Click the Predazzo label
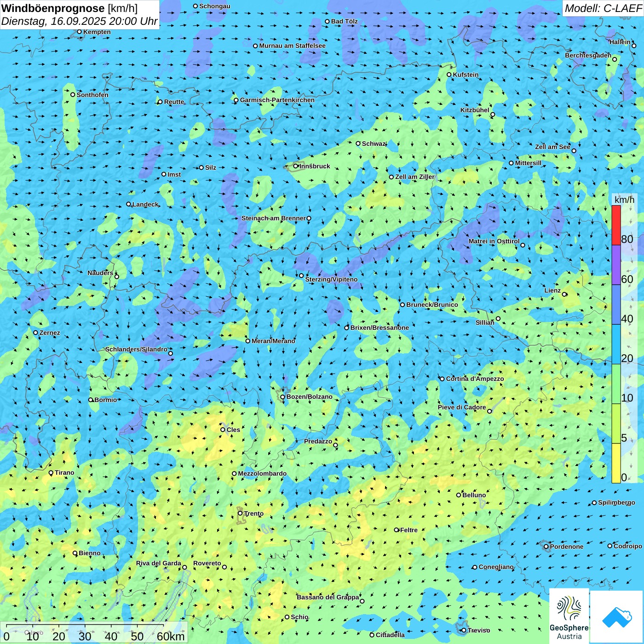Viewport: 644px width, 644px height. 318,441
